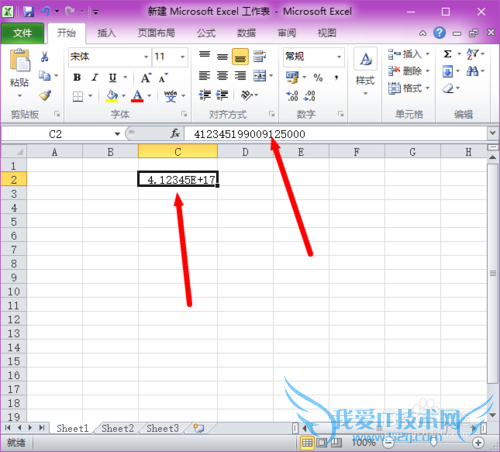Image resolution: width=500 pixels, height=452 pixels.
Task: Switch to the 数据 tab
Action: coord(246,33)
